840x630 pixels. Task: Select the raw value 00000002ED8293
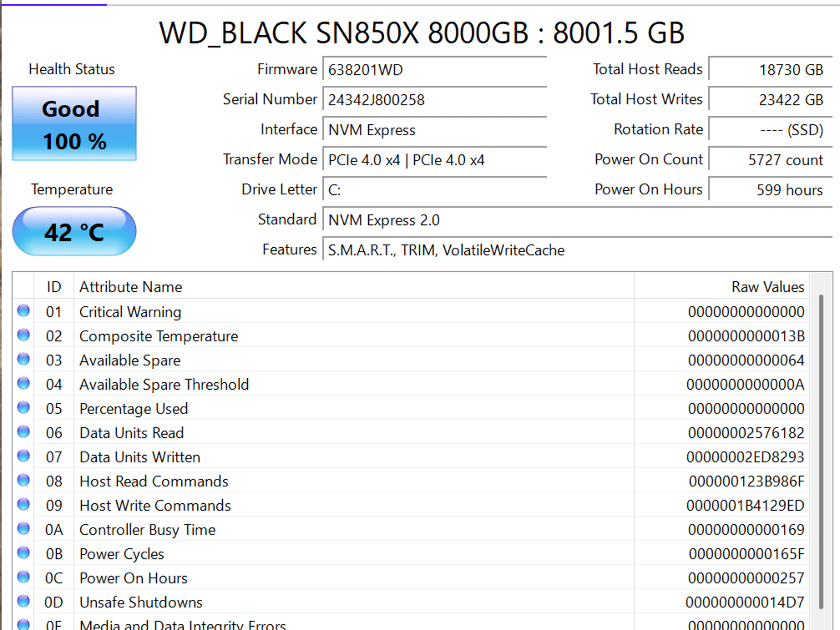click(x=745, y=457)
